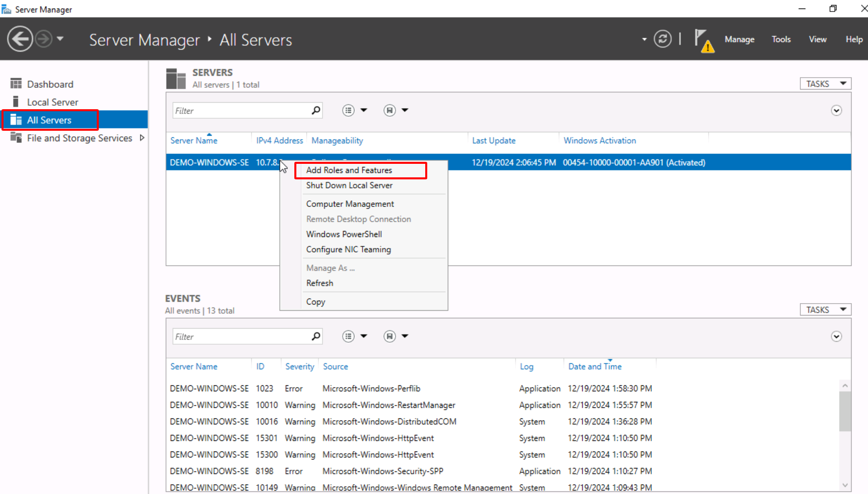Click the Dashboard icon in sidebar

pos(16,84)
